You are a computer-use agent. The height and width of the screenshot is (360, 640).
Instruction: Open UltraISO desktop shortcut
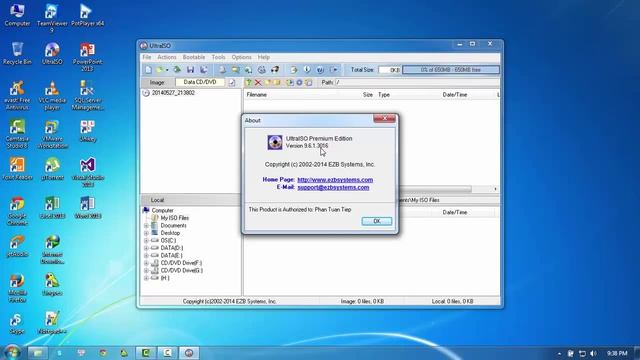click(52, 53)
